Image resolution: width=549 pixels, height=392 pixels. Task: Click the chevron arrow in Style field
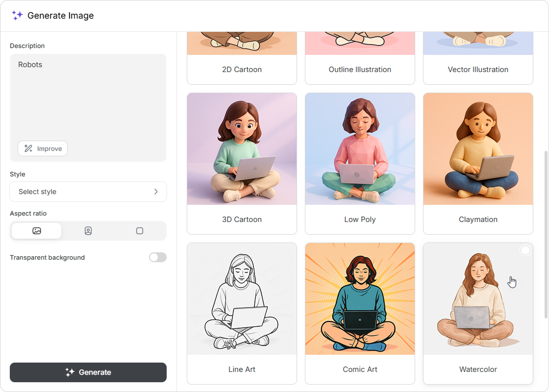(x=156, y=192)
